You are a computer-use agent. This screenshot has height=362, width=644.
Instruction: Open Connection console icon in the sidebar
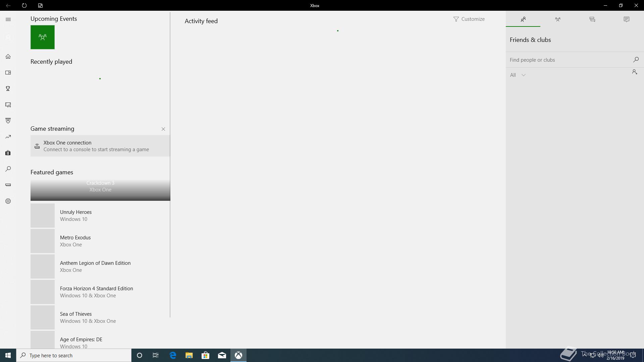click(8, 185)
